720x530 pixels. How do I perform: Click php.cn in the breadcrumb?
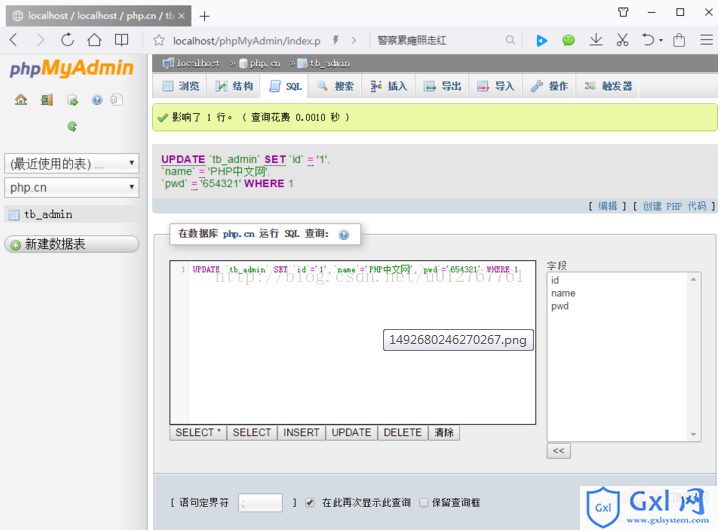click(x=265, y=63)
